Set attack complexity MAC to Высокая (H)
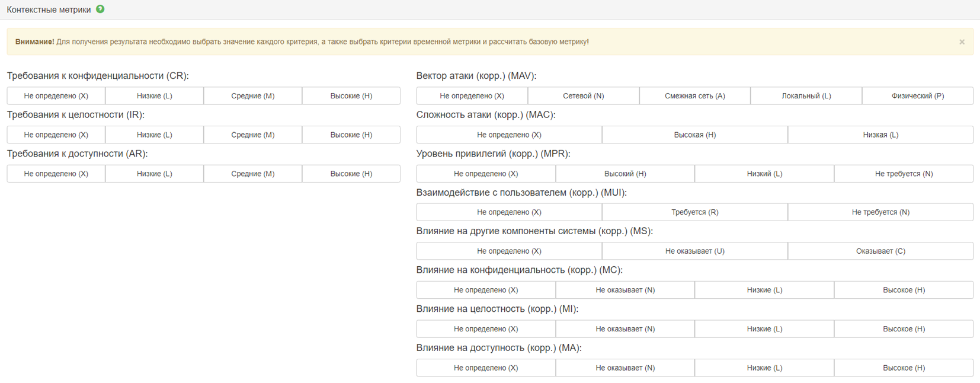Screen dimensions: 980x383 point(694,135)
